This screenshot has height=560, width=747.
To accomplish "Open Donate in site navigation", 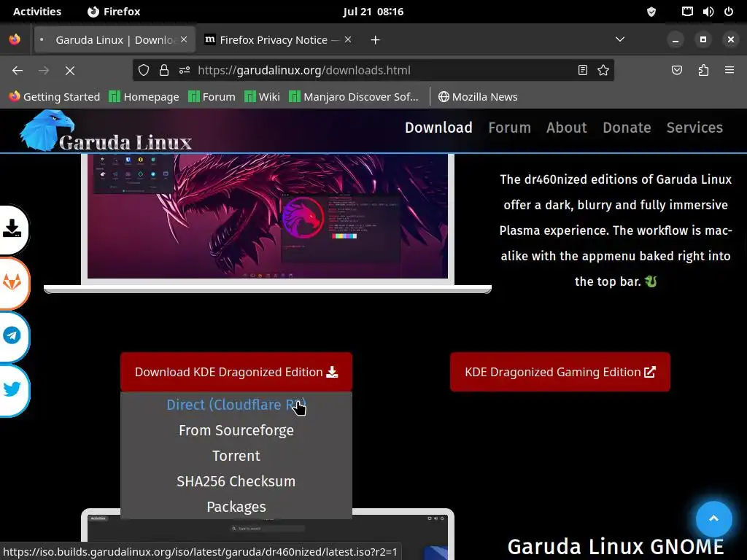I will pos(627,128).
